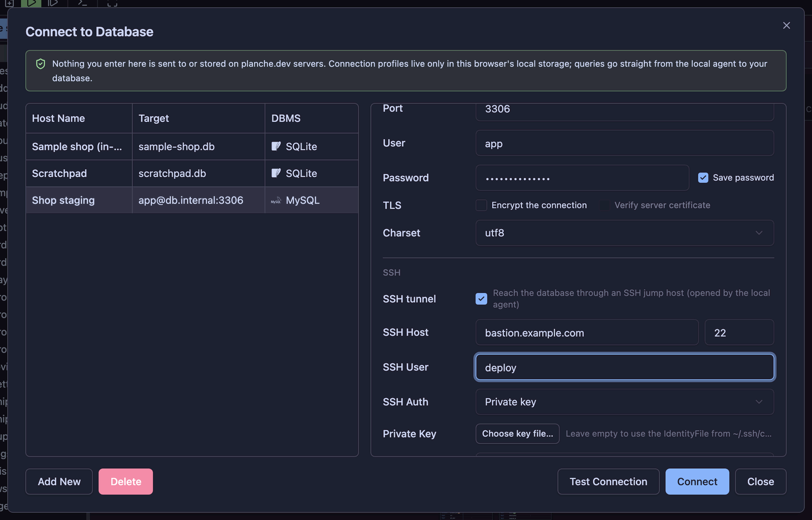Click the app@db.internal:3306 target cell
Screen dimensions: 812x520
click(x=198, y=200)
